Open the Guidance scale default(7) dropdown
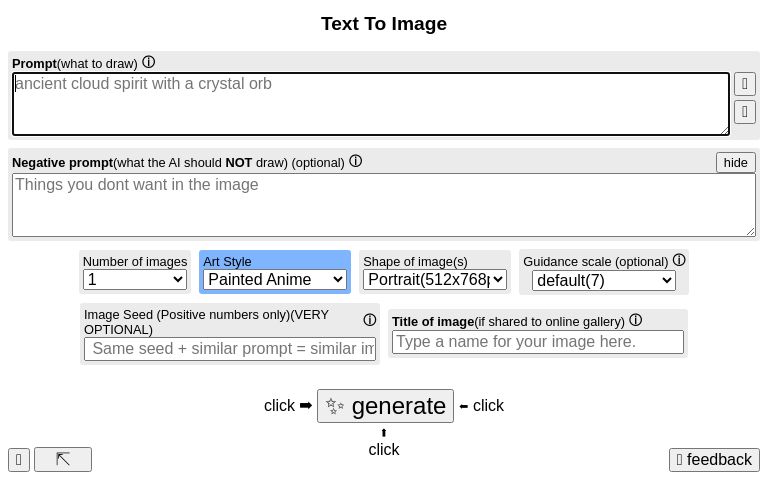 click(x=604, y=280)
